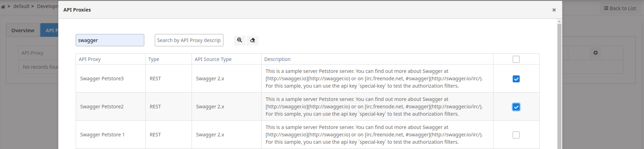644x149 pixels.
Task: Click the API Source Type column header
Action: 213,59
